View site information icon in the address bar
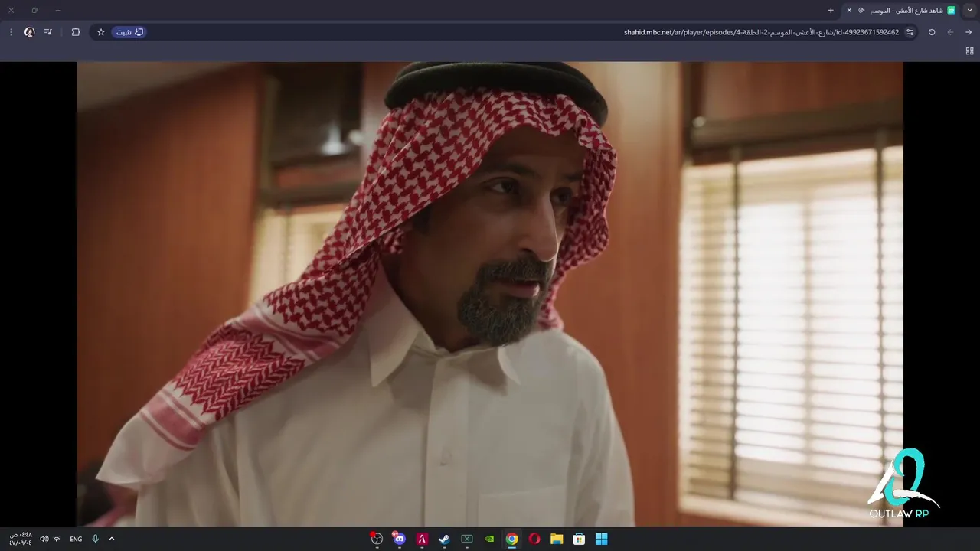Viewport: 980px width, 551px height. (x=910, y=32)
